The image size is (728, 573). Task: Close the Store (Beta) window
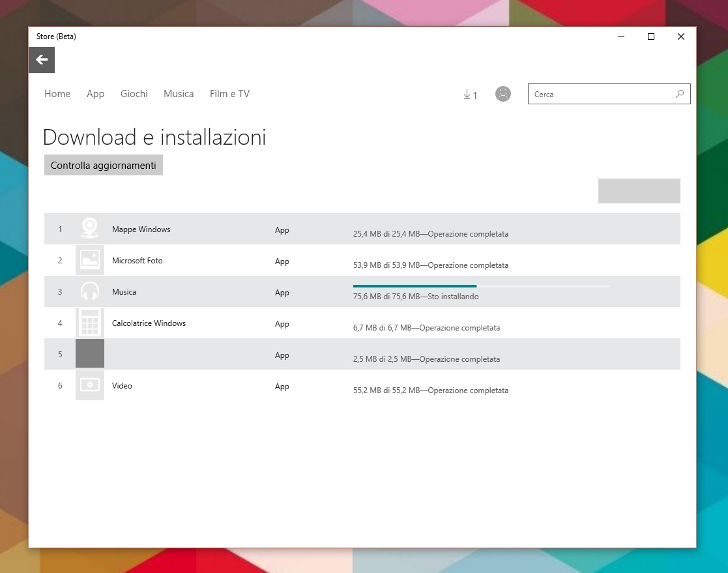tap(680, 37)
